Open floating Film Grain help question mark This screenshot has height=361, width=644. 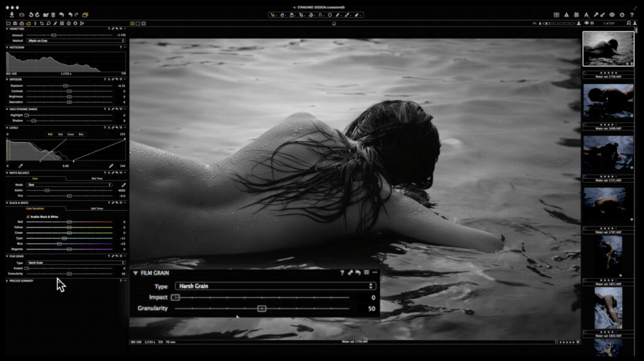[x=342, y=273]
